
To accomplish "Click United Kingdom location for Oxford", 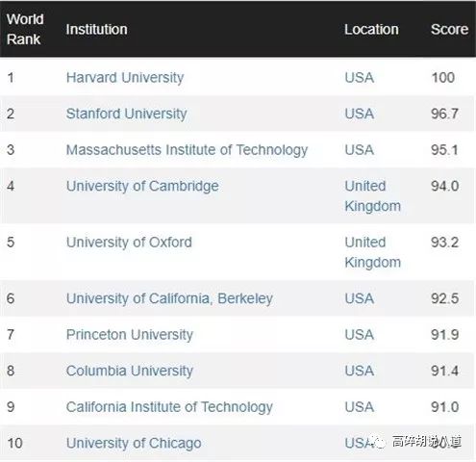I will (x=373, y=252).
